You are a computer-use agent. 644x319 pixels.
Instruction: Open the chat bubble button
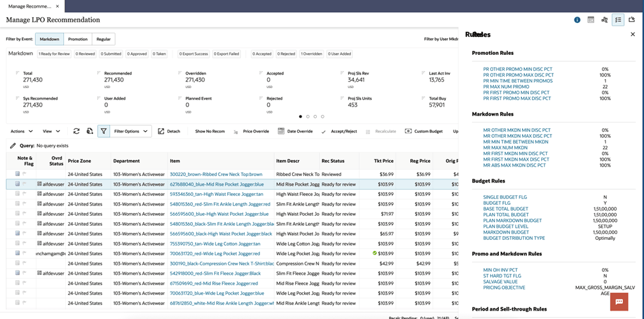coord(620,301)
